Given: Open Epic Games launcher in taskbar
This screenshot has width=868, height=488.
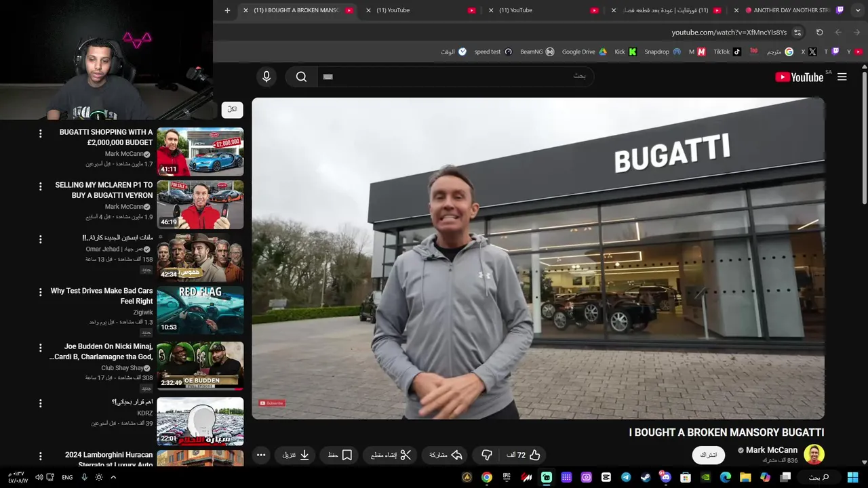Looking at the screenshot, I should pos(507,477).
